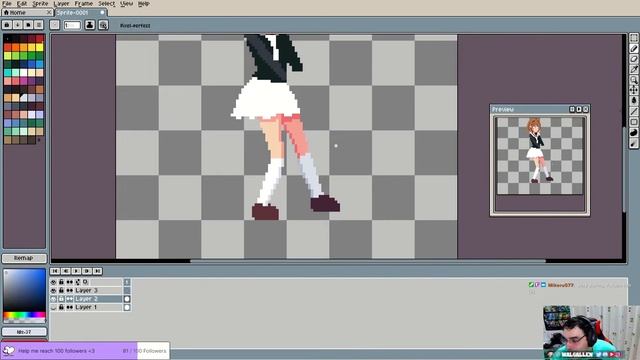Click the character thumbnail in the Preview window
The image size is (640, 360).
click(539, 150)
